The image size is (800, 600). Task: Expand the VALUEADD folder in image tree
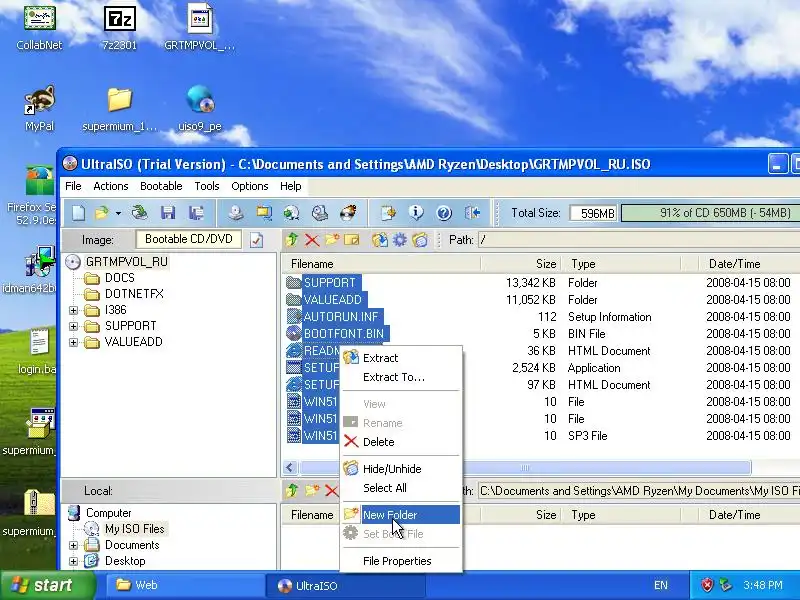tap(73, 342)
